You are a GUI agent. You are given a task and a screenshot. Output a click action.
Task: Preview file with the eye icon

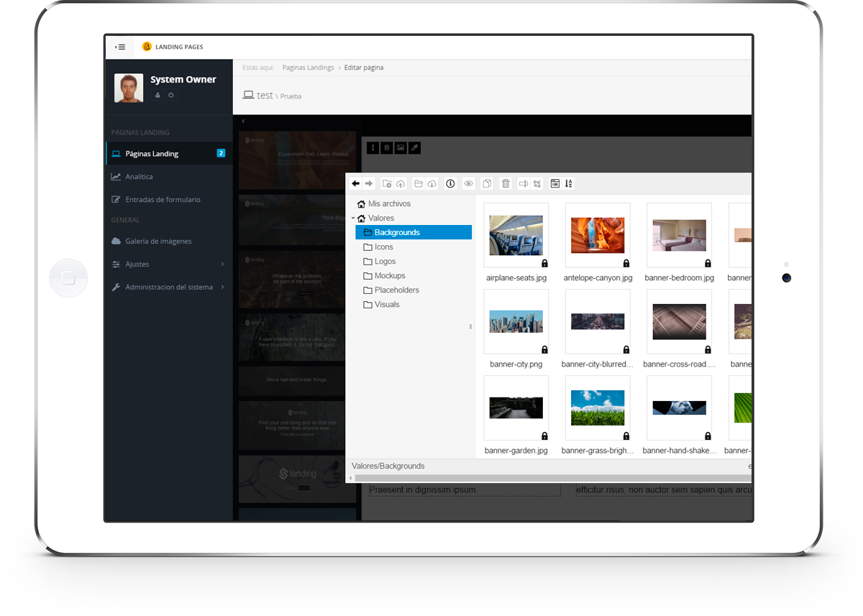point(469,184)
